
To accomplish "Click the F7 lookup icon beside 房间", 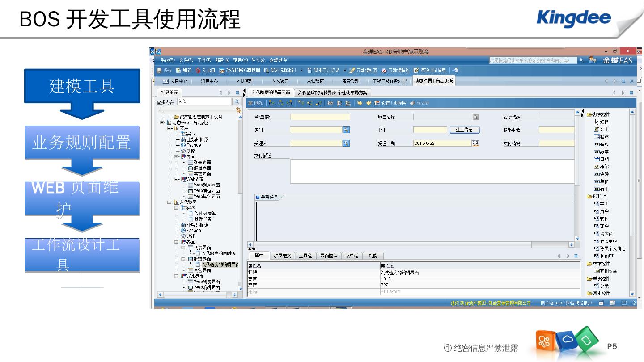I will 346,130.
